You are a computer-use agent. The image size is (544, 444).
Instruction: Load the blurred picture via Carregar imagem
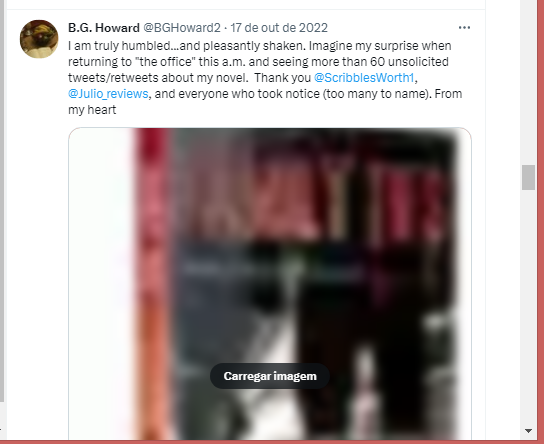click(270, 376)
